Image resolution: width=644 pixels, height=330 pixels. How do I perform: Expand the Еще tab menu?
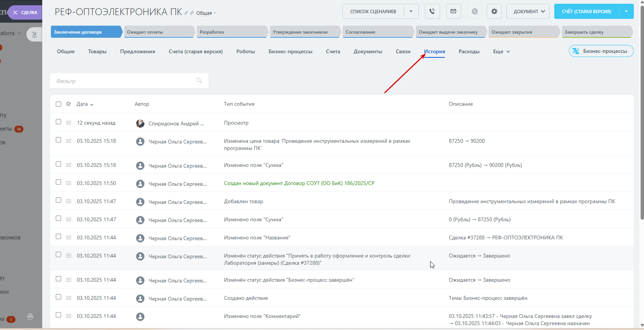click(501, 51)
